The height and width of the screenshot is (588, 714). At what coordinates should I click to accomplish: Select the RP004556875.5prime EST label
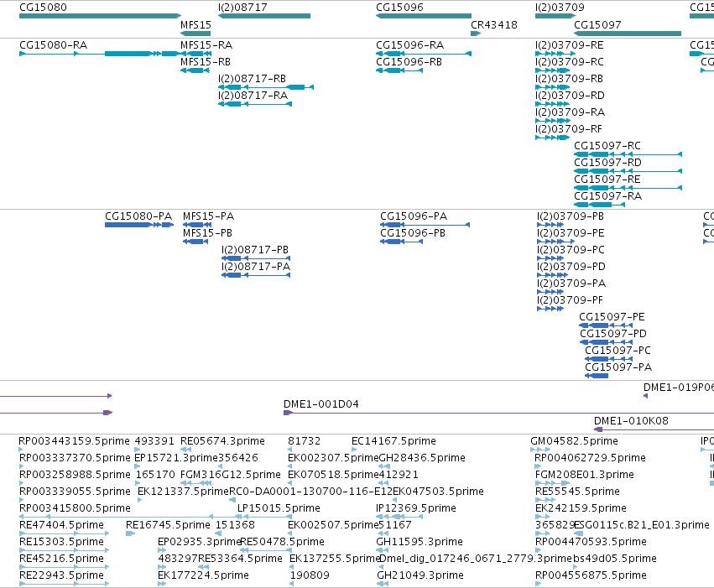591,575
